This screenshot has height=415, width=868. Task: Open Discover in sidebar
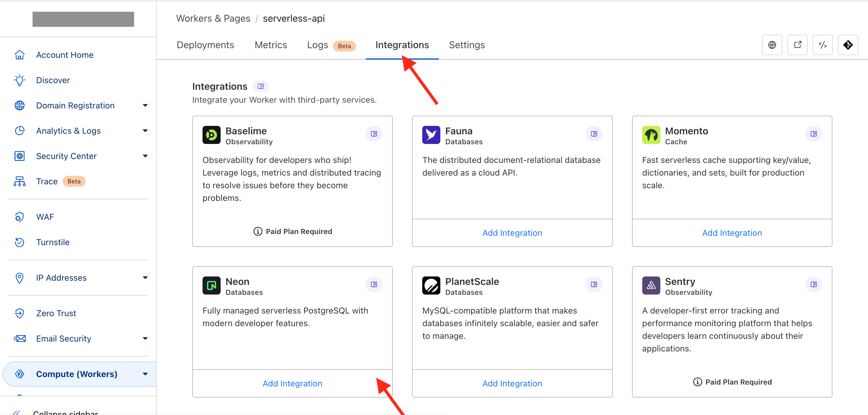coord(53,80)
